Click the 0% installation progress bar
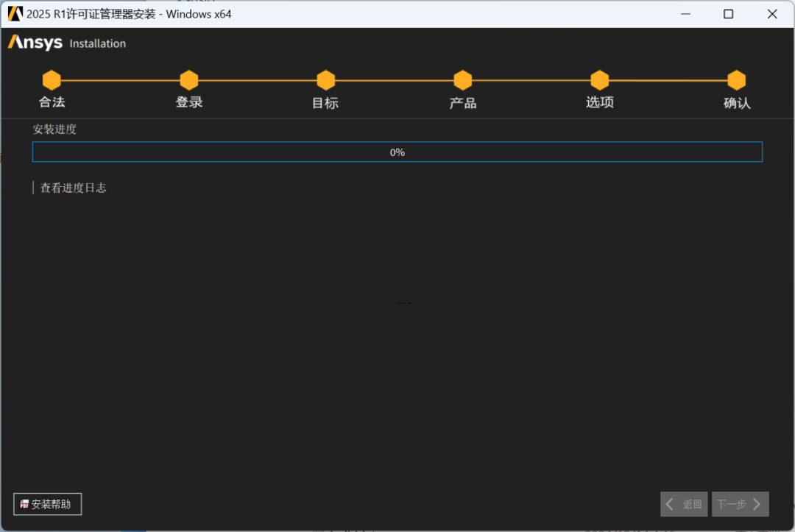 [x=397, y=152]
